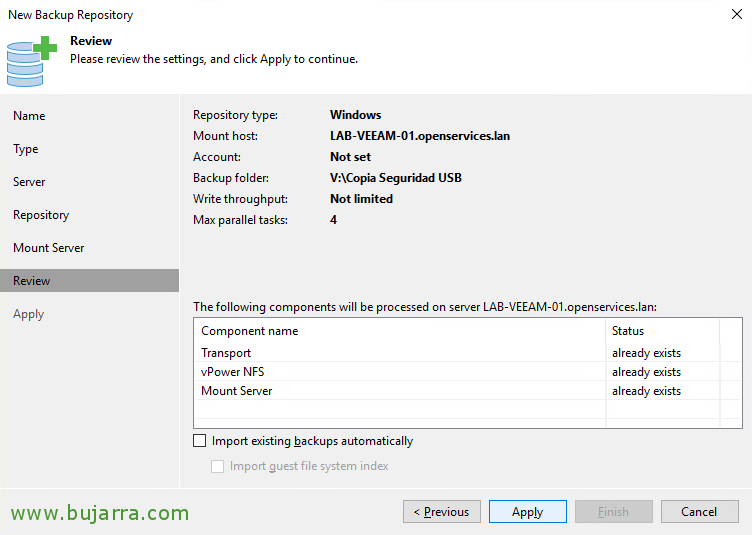Enable Import existing backups automatically checkbox

pos(200,441)
